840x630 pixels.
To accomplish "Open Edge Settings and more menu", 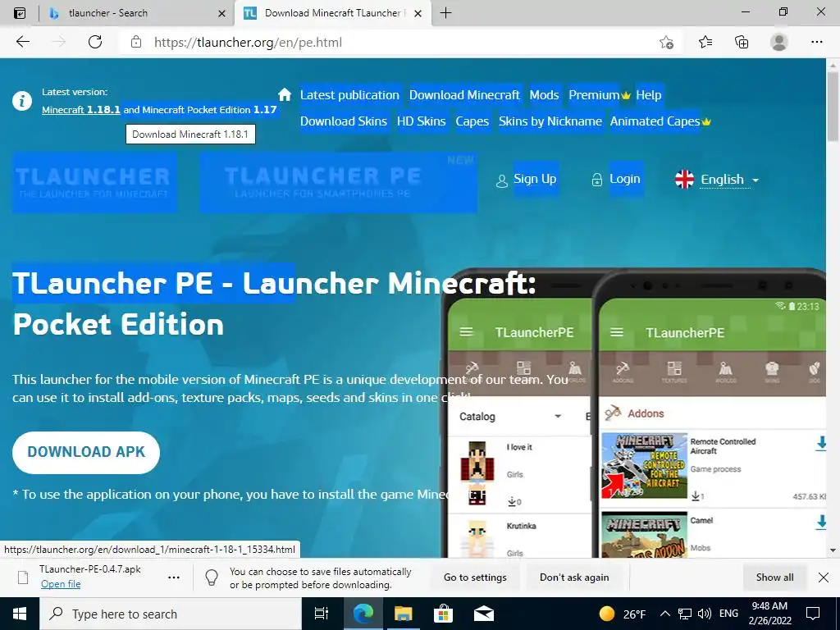I will tap(816, 42).
